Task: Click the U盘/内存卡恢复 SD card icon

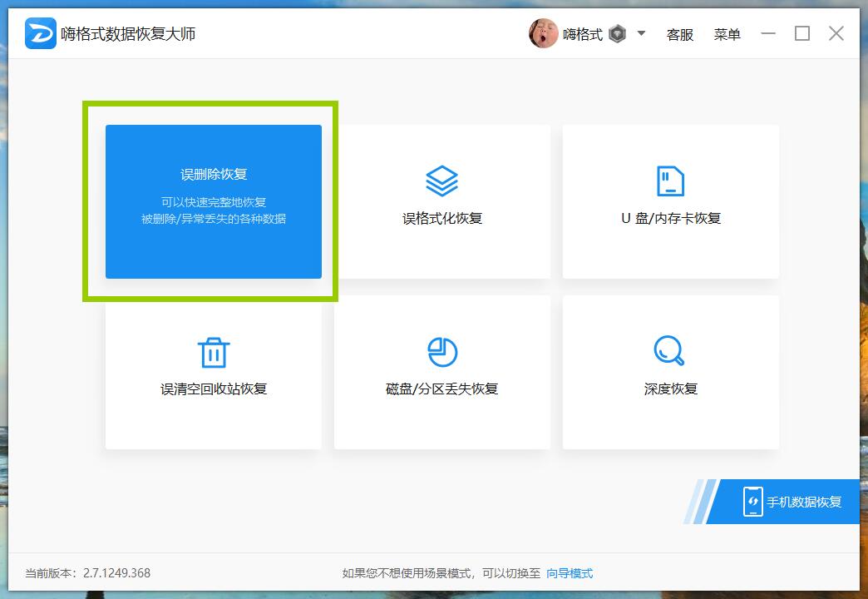Action: pyautogui.click(x=670, y=181)
